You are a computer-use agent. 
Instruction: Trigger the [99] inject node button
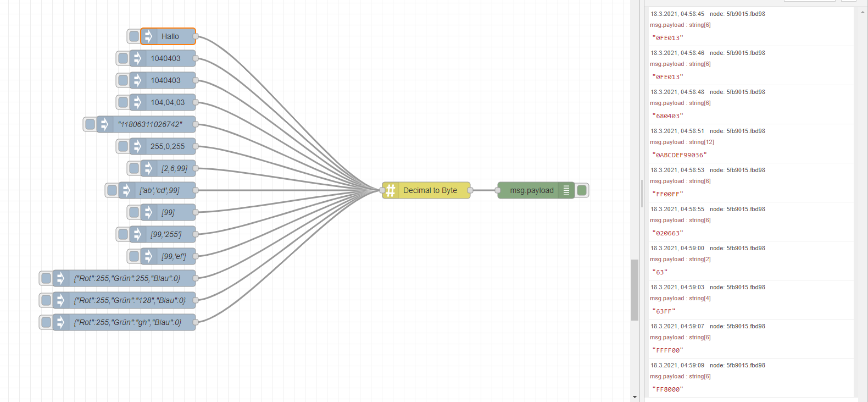pyautogui.click(x=134, y=212)
